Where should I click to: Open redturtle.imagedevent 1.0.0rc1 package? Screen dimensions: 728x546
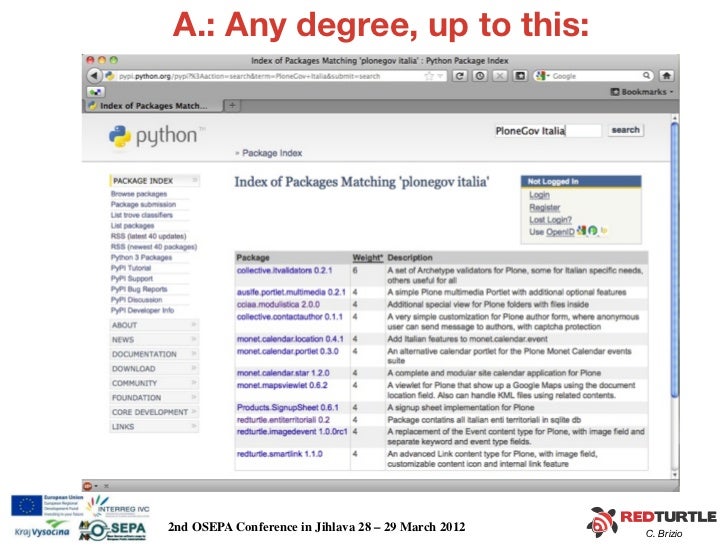[x=292, y=431]
